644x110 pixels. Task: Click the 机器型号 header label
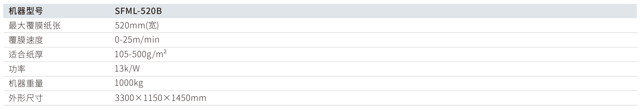coord(26,11)
